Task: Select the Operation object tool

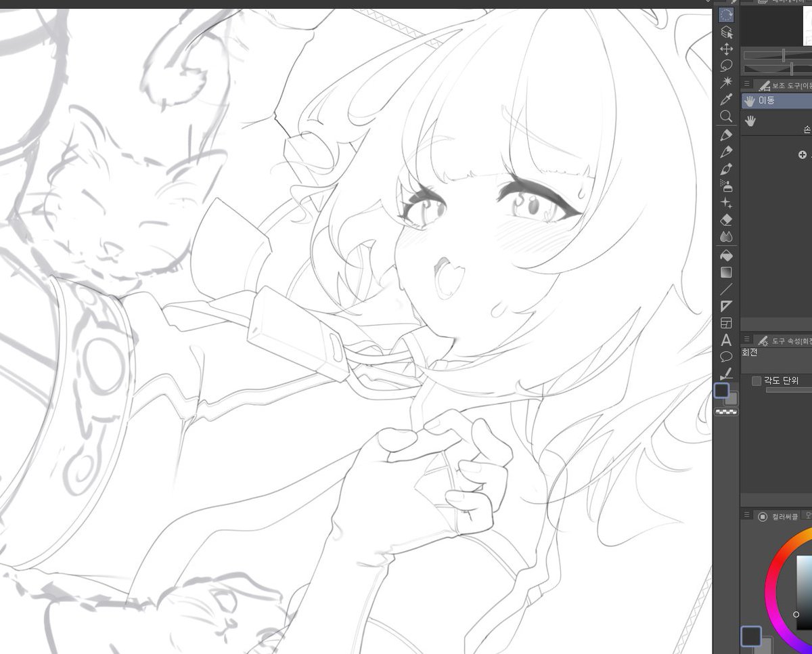Action: [x=726, y=32]
